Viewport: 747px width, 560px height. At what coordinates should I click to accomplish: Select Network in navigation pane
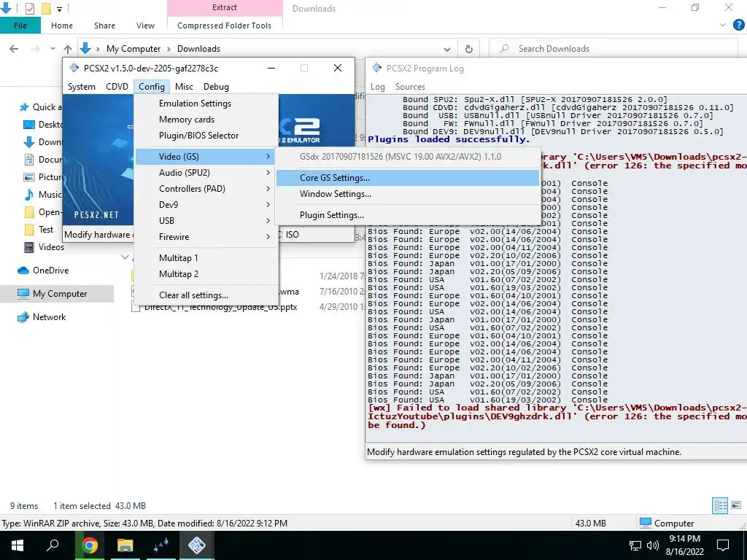pos(42,317)
